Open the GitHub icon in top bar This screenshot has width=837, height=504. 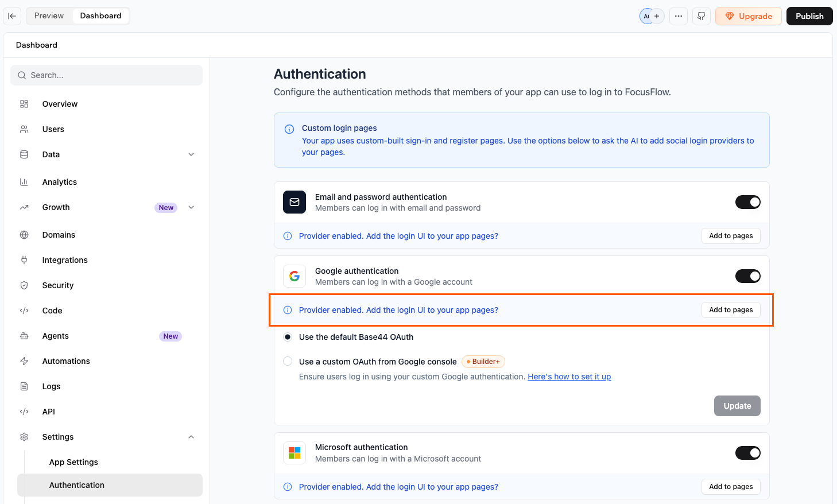pyautogui.click(x=702, y=16)
